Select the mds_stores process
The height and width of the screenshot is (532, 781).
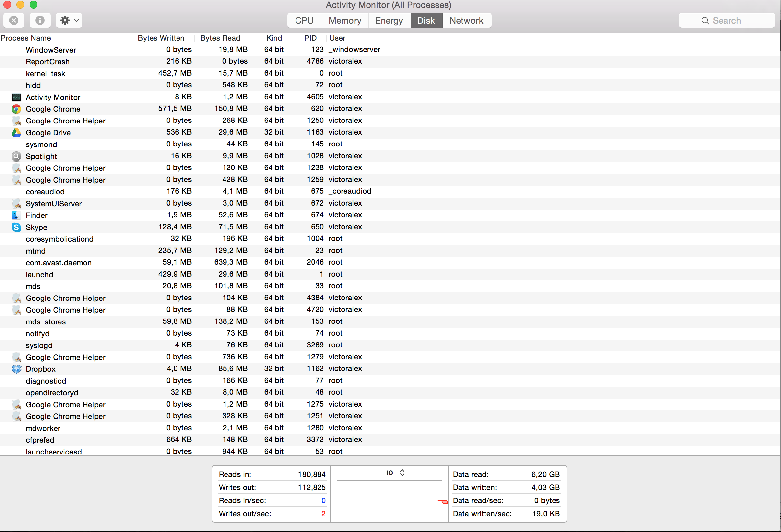click(390, 322)
